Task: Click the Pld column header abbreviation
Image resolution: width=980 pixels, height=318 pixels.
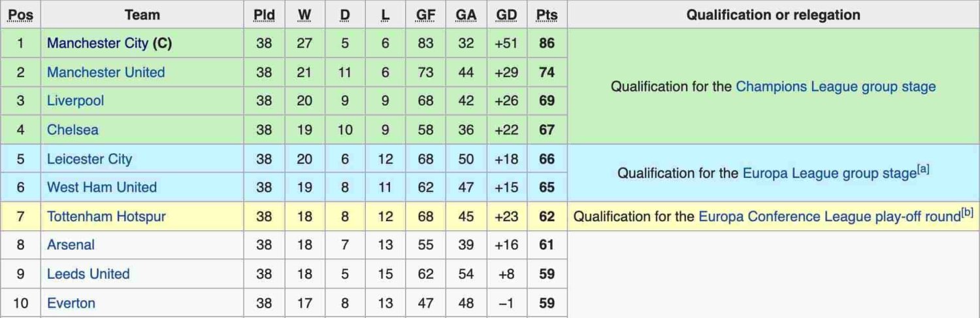Action: click(264, 15)
